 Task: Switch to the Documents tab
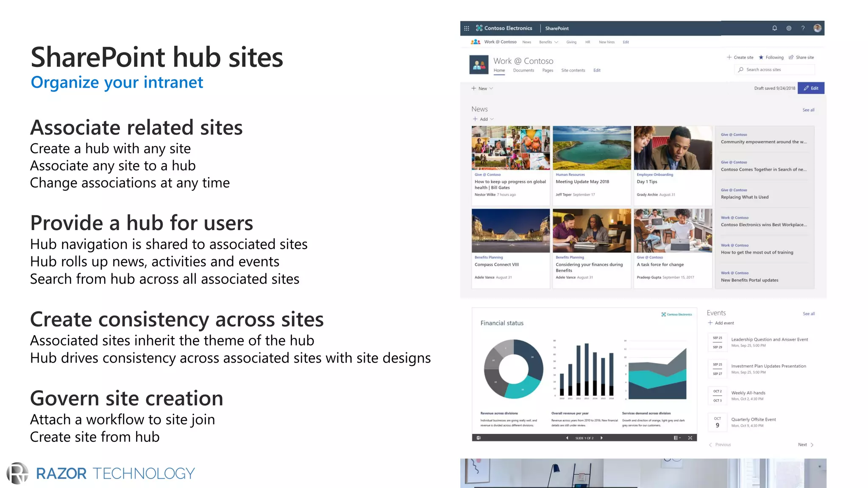[x=523, y=70]
